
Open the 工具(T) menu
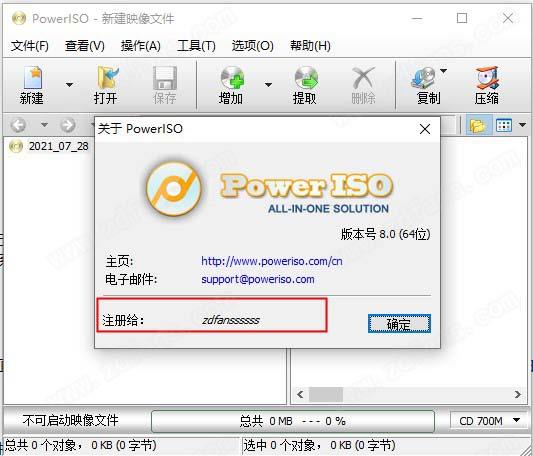pos(196,46)
